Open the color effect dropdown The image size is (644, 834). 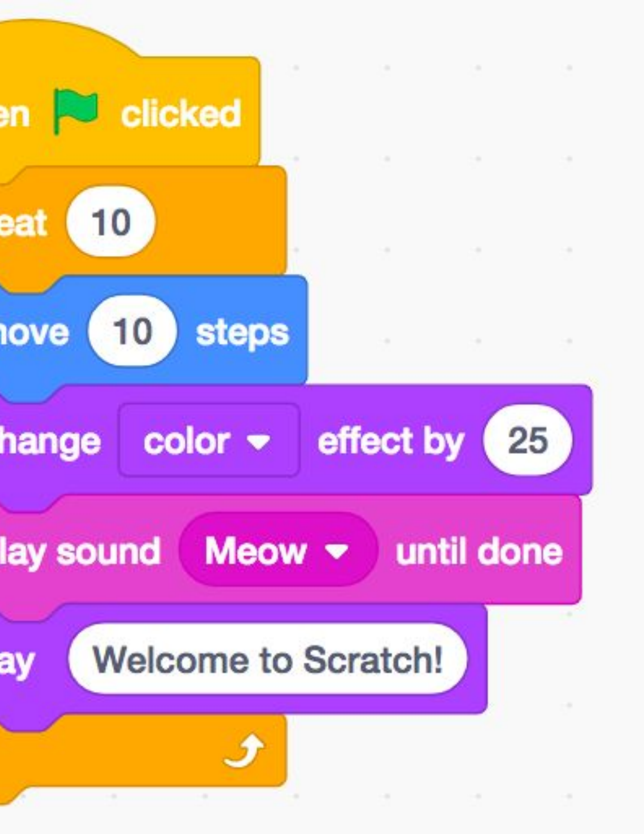pyautogui.click(x=208, y=441)
